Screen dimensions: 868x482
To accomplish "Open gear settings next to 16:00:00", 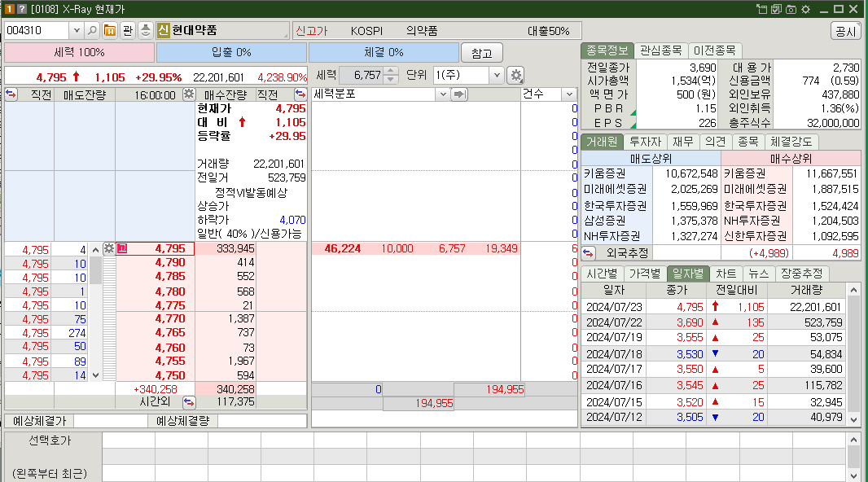I will 189,94.
